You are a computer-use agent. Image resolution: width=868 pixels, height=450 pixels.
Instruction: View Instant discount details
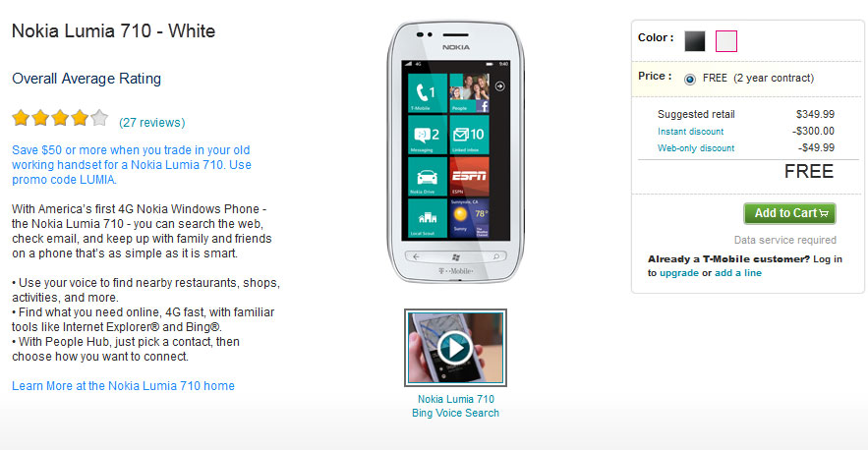[x=690, y=132]
